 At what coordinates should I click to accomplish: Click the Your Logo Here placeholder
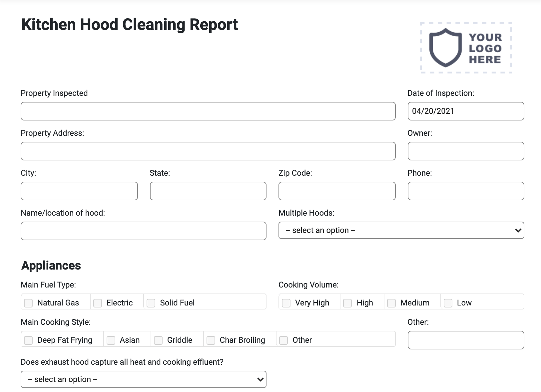click(466, 48)
